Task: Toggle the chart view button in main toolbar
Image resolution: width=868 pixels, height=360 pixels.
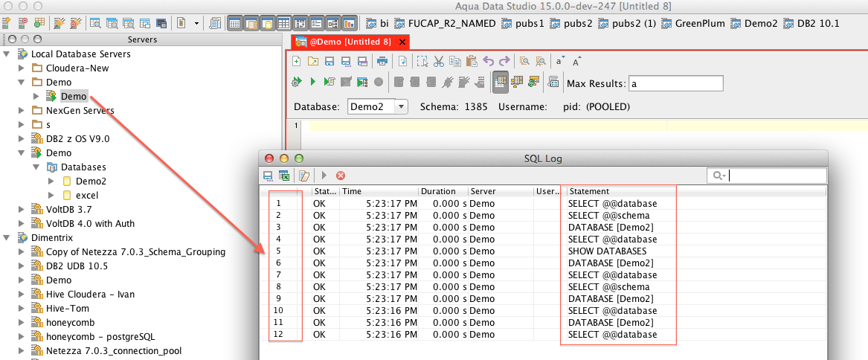Action: point(350,23)
